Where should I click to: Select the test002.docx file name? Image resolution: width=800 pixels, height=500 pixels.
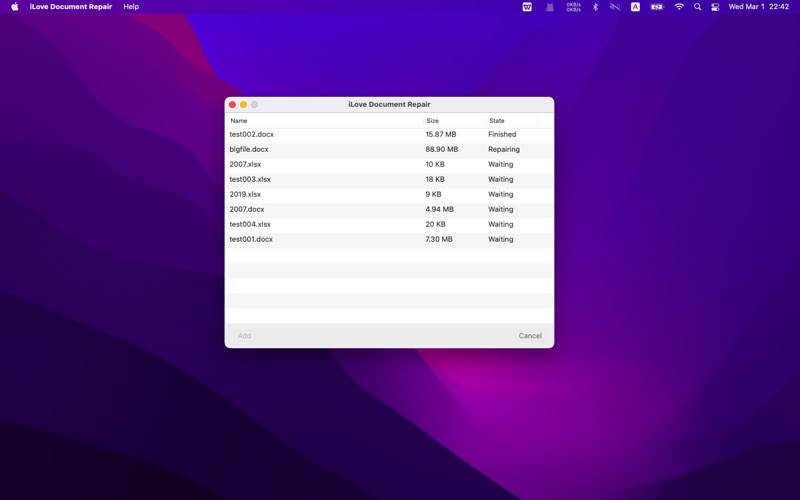[x=252, y=134]
